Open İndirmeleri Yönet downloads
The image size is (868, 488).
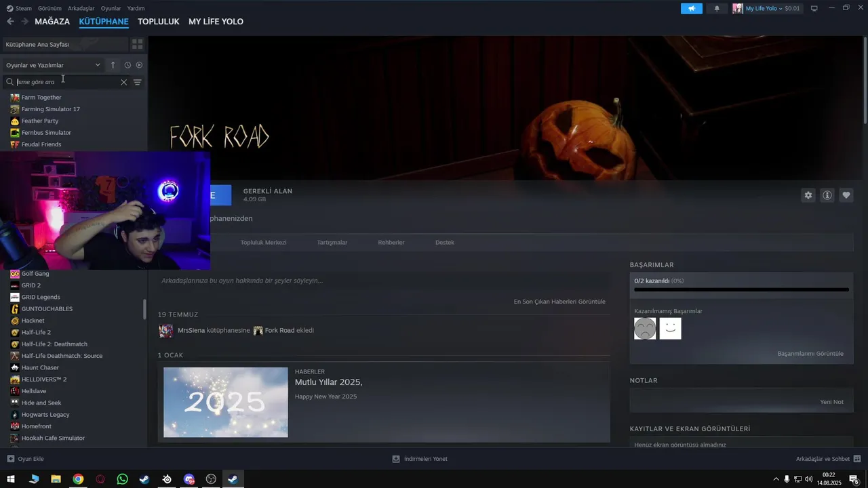click(420, 459)
